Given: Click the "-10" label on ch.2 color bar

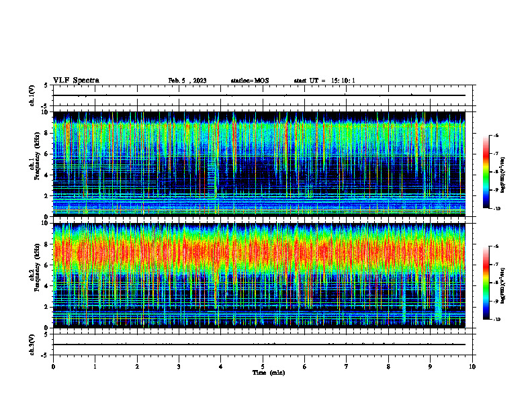Looking at the screenshot, I should point(497,320).
